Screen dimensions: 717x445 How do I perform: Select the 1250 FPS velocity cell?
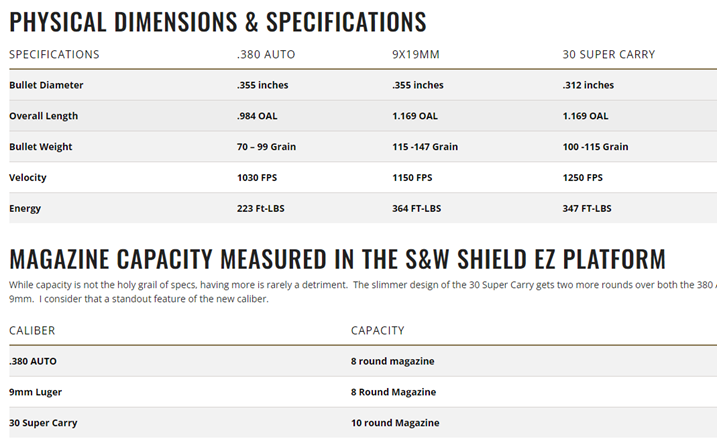[x=583, y=177]
